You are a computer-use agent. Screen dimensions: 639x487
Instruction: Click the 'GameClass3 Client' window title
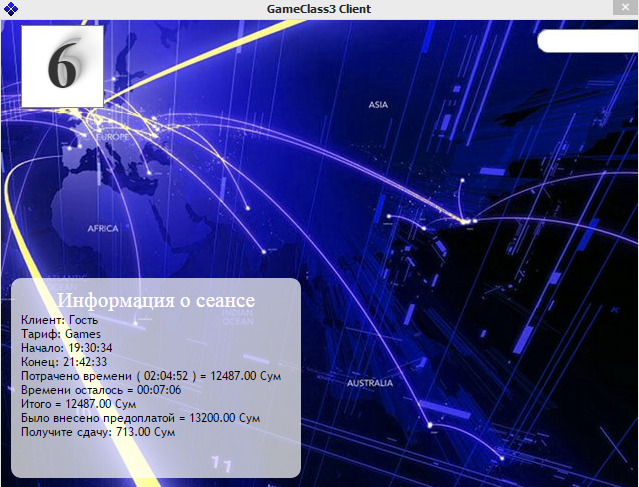319,9
